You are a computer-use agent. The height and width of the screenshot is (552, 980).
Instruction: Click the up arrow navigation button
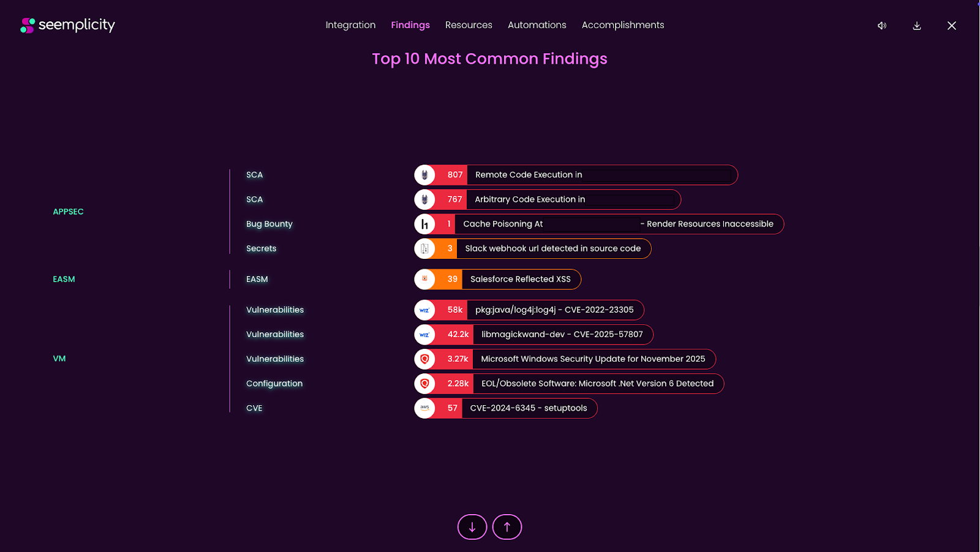coord(507,527)
